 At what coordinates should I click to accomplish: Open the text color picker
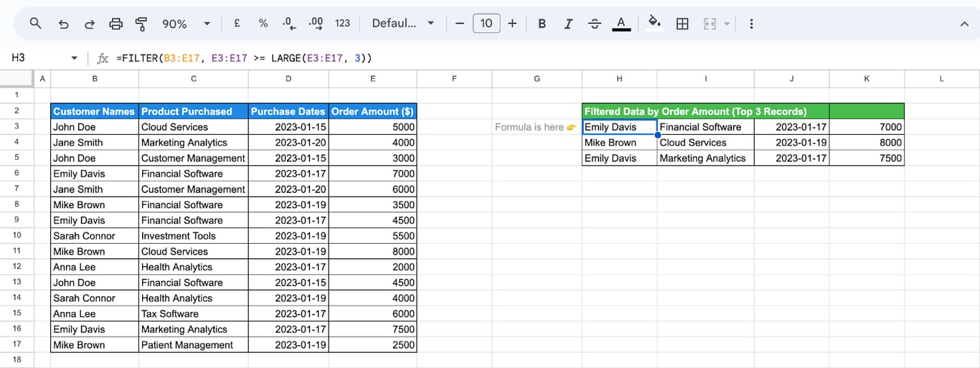(x=621, y=24)
